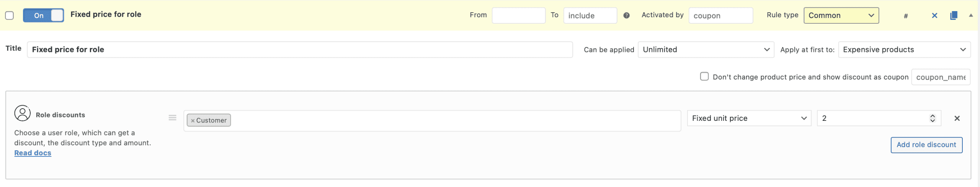Enable show discount as coupon checkbox

point(704,76)
